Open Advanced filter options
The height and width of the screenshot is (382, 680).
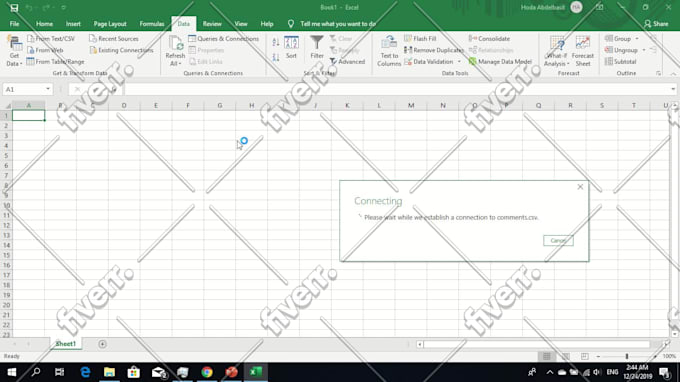tap(347, 62)
